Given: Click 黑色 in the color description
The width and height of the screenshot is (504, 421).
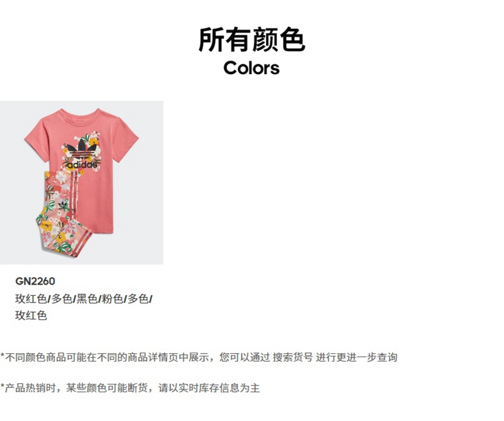Looking at the screenshot, I should pyautogui.click(x=87, y=299).
